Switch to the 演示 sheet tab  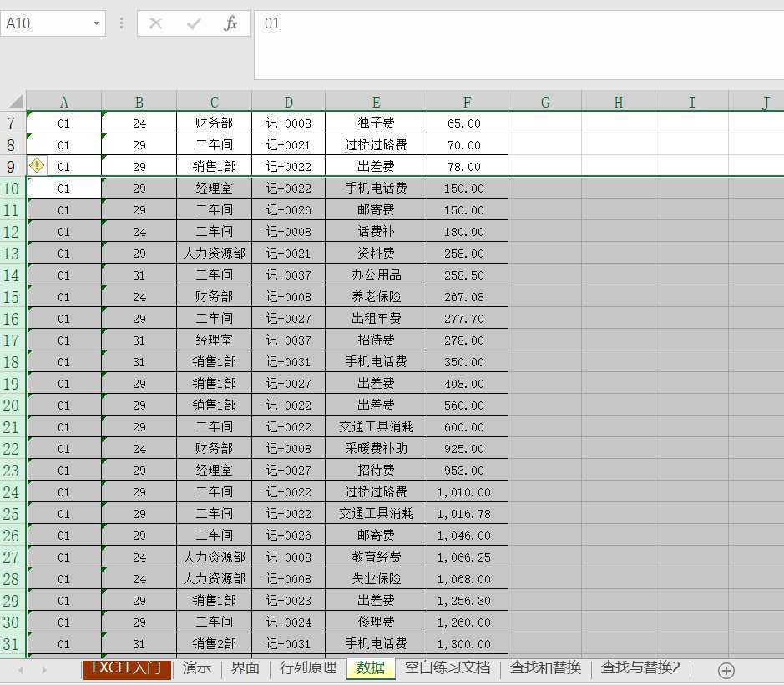pyautogui.click(x=197, y=668)
